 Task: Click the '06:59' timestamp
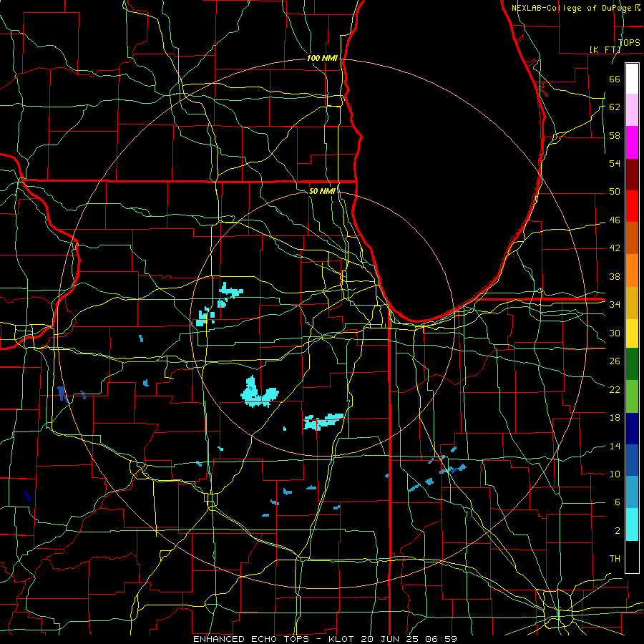pos(442,639)
